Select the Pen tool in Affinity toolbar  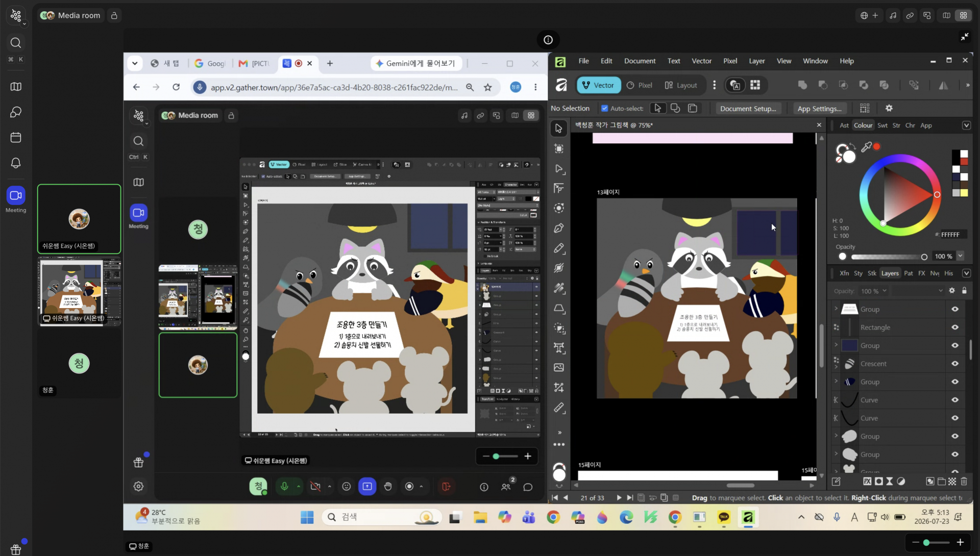tap(559, 228)
